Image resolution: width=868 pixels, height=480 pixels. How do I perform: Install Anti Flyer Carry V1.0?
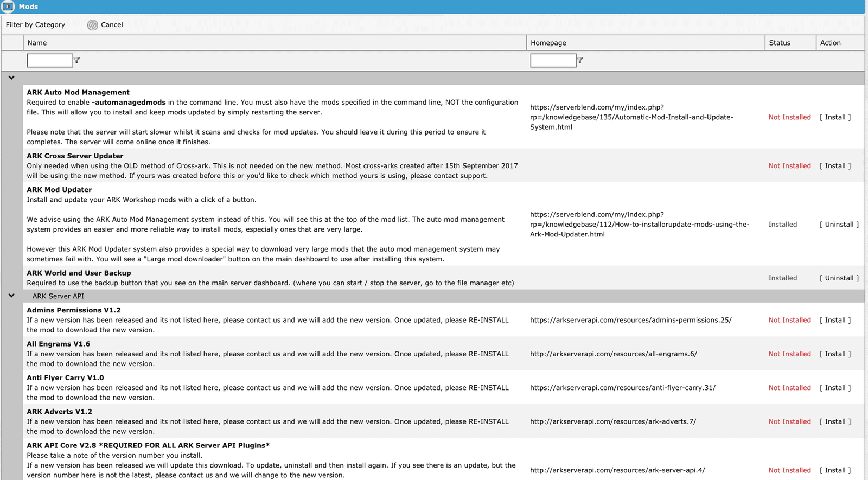point(835,388)
